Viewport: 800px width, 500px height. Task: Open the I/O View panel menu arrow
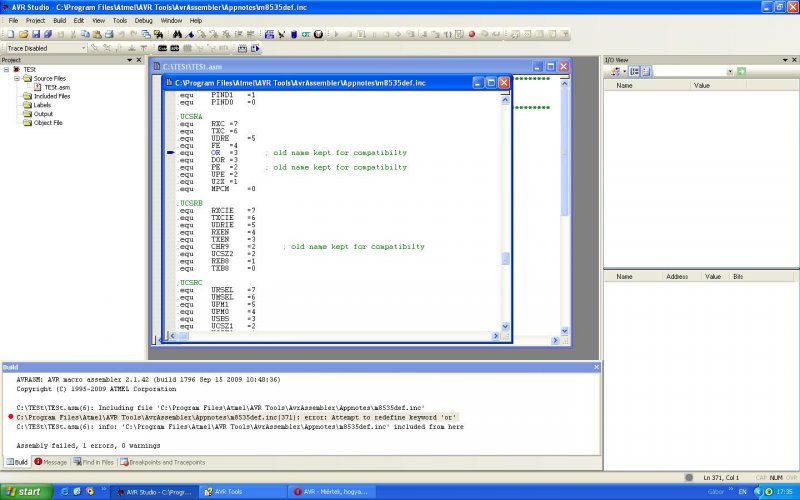[x=785, y=60]
